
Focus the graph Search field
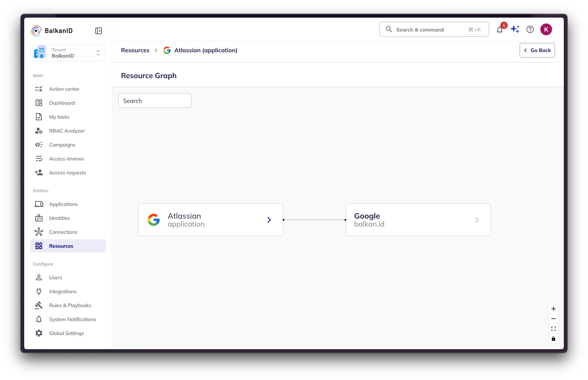pyautogui.click(x=154, y=101)
